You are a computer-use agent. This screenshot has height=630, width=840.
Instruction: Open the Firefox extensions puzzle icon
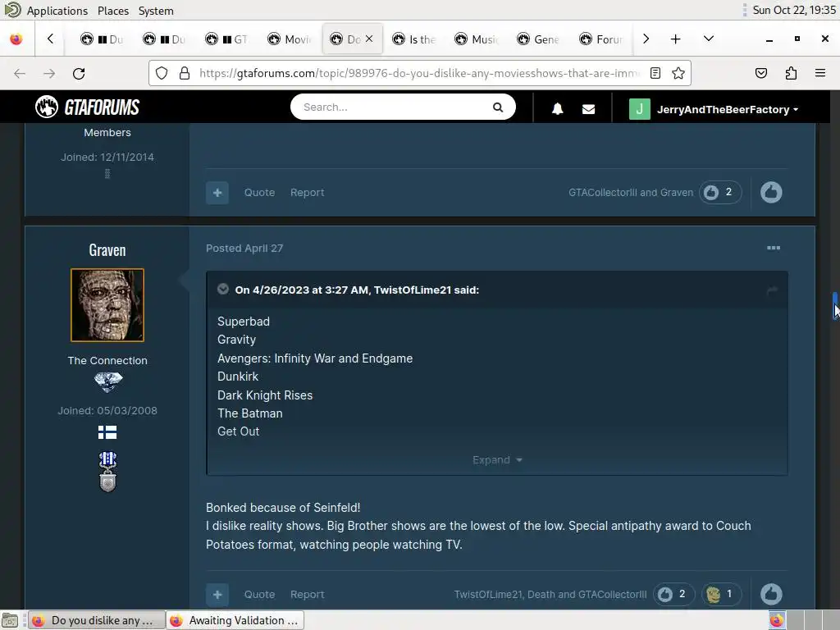click(791, 73)
